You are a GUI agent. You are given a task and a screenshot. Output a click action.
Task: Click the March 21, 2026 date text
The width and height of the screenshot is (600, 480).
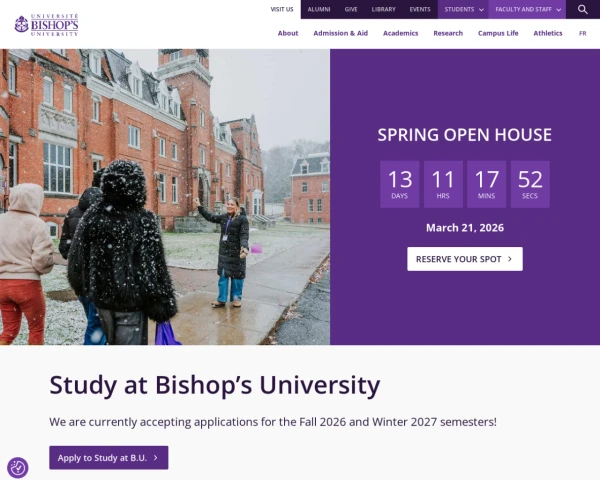[x=465, y=228]
